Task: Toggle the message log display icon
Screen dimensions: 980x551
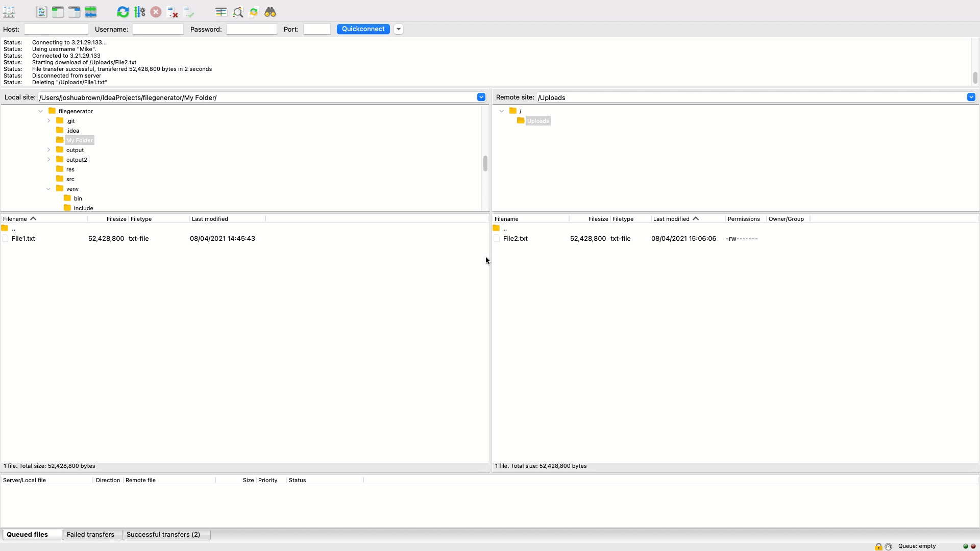Action: click(41, 12)
